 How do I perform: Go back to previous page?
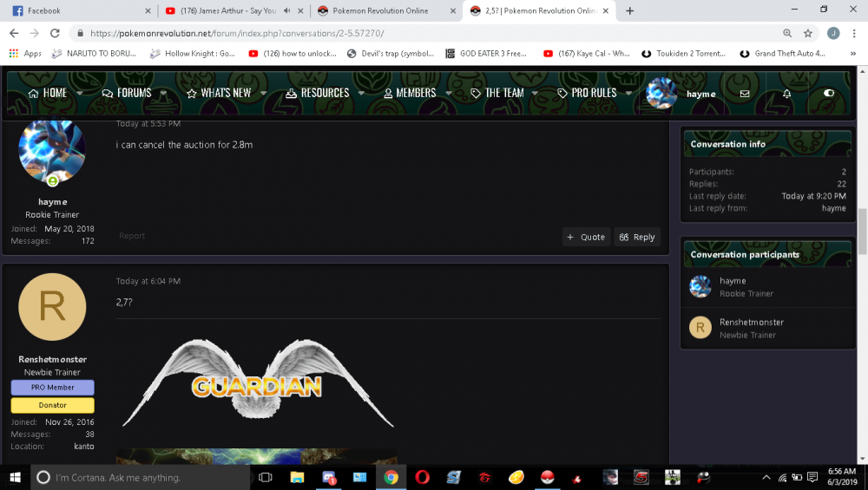[x=14, y=33]
